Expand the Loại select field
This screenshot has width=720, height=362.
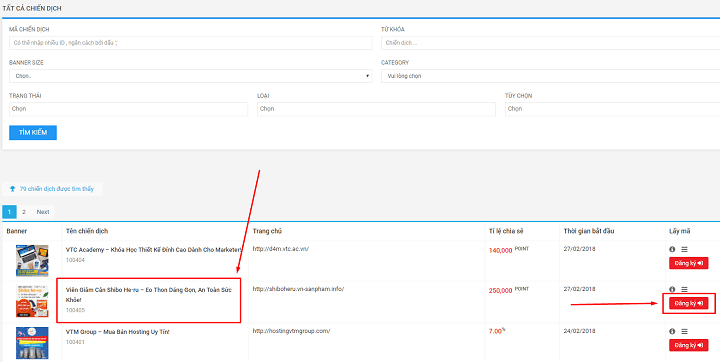[377, 109]
